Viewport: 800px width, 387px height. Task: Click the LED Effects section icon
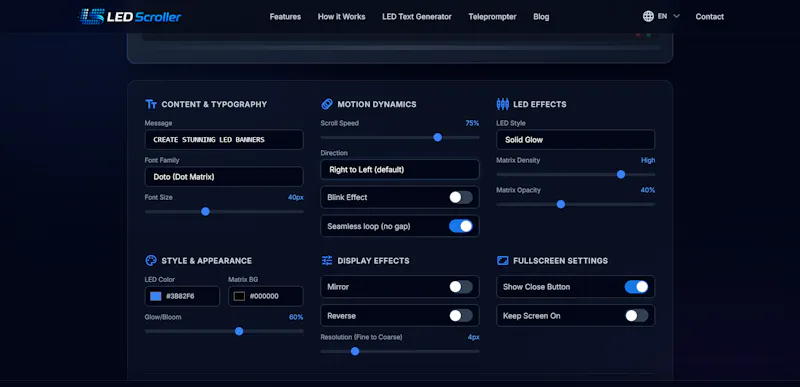[x=503, y=104]
